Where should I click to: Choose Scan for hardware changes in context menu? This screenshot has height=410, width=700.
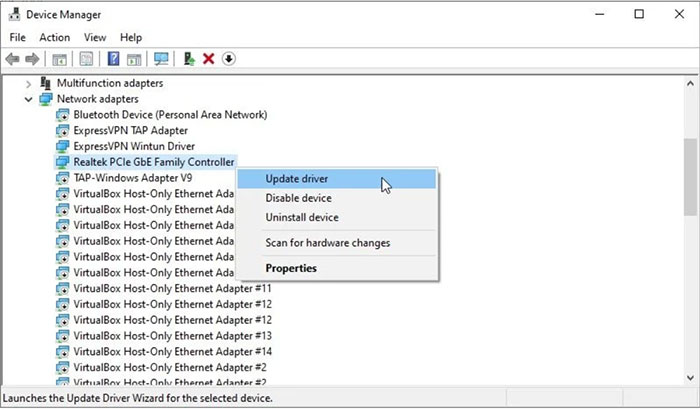click(x=337, y=243)
